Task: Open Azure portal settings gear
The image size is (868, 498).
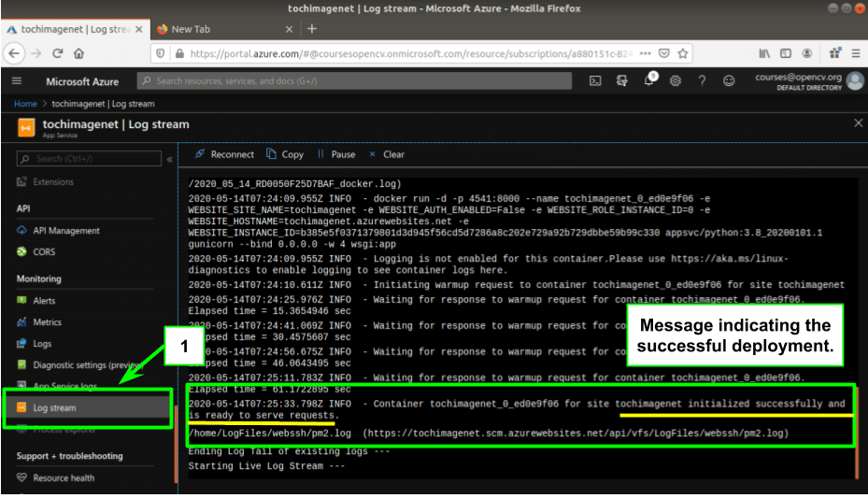Action: pos(676,81)
